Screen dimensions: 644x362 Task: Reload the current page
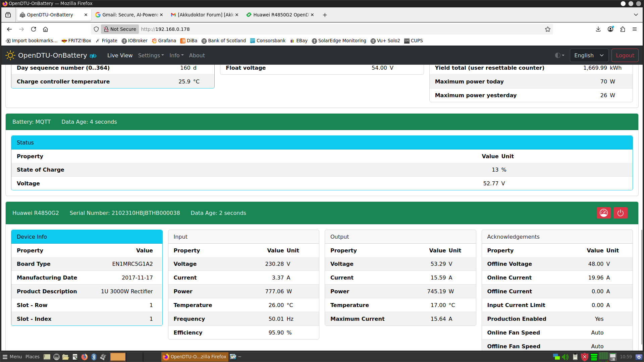pos(34,29)
